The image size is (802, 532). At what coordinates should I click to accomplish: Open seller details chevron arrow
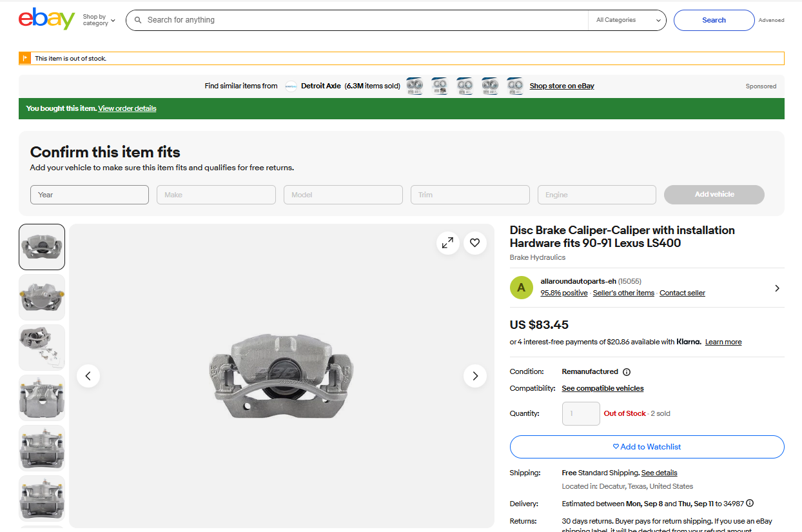(x=777, y=288)
